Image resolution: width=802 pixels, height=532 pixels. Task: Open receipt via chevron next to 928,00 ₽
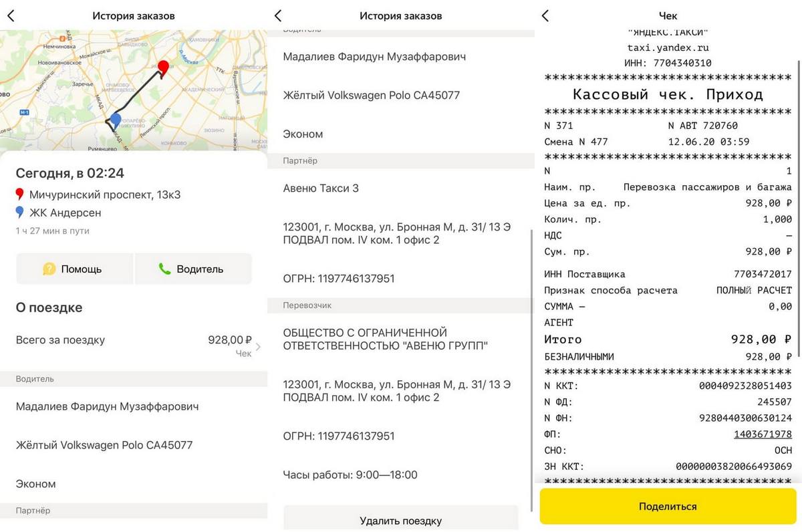tap(259, 346)
